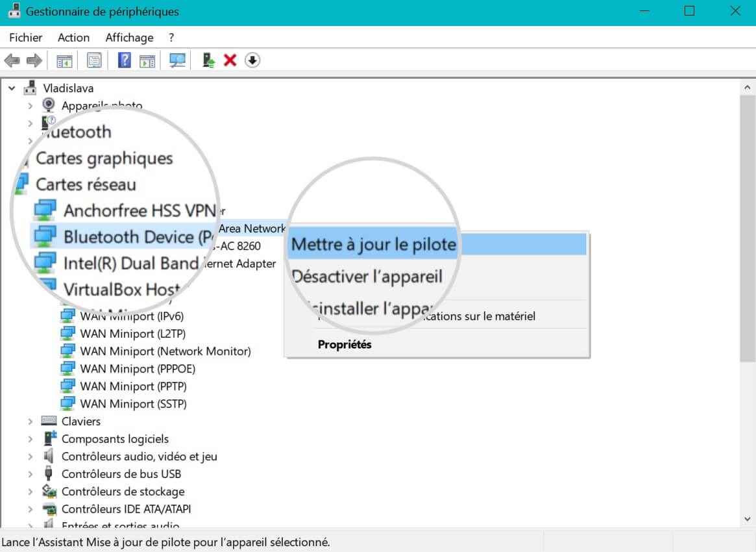Screen dimensions: 756x552
Task: Open the Affichage menu
Action: pos(129,38)
